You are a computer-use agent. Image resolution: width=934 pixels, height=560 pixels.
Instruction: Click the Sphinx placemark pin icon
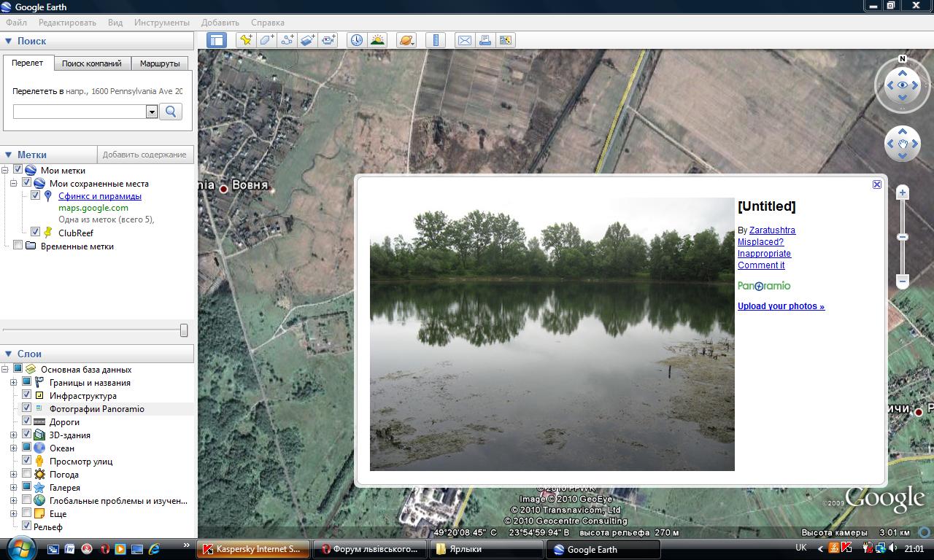[48, 196]
